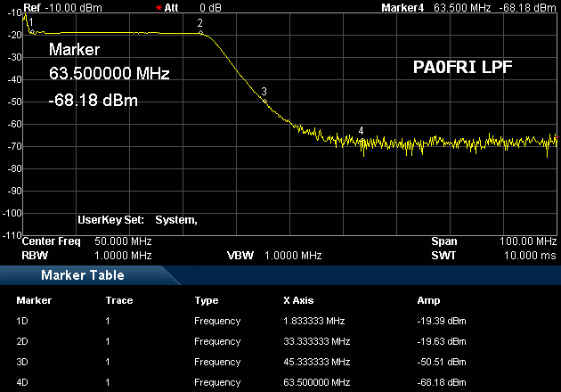Click marker 3 on the roll-off slope
The image size is (561, 392).
[x=264, y=92]
